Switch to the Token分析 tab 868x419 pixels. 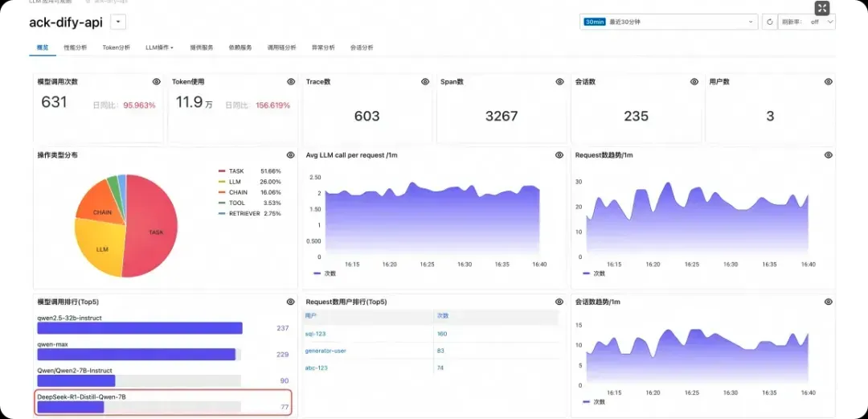click(117, 47)
